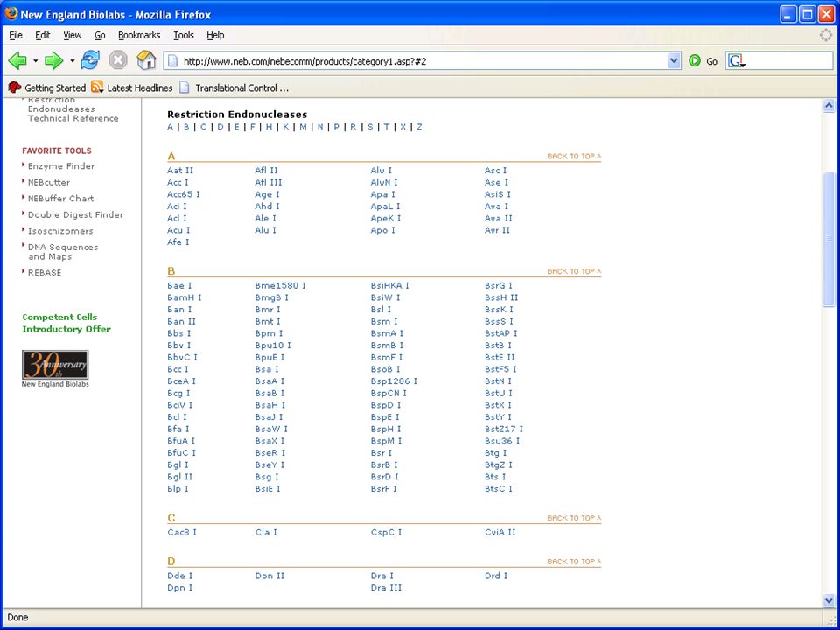The image size is (840, 630).
Task: Jump to letter H in the alphabet index
Action: tap(269, 127)
